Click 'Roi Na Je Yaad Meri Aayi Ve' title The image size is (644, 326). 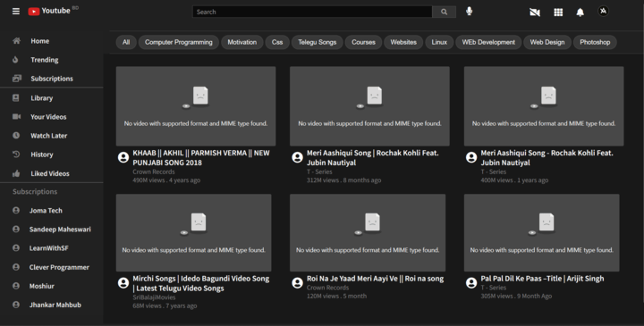click(x=375, y=279)
